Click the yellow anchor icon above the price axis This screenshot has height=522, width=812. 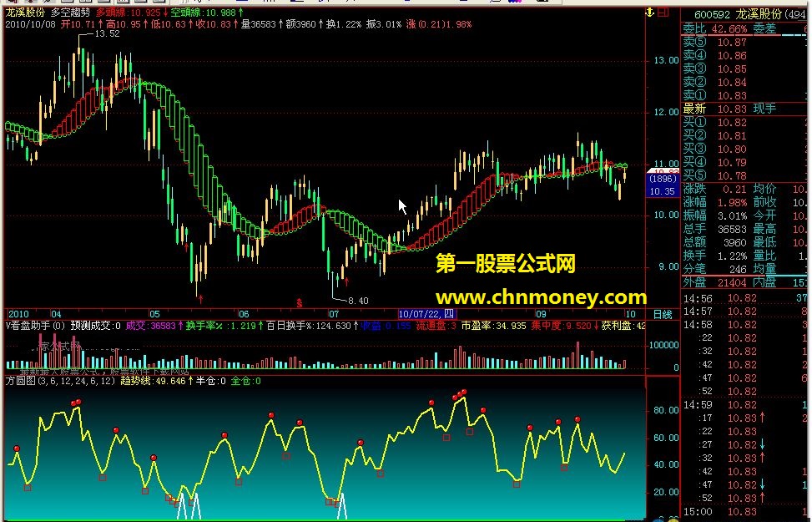point(650,13)
